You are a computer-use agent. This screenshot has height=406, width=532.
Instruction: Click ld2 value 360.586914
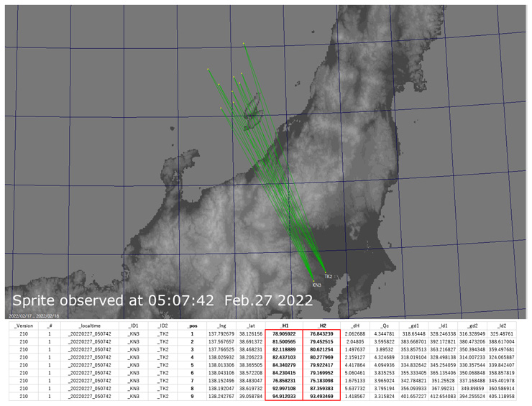[x=502, y=389]
